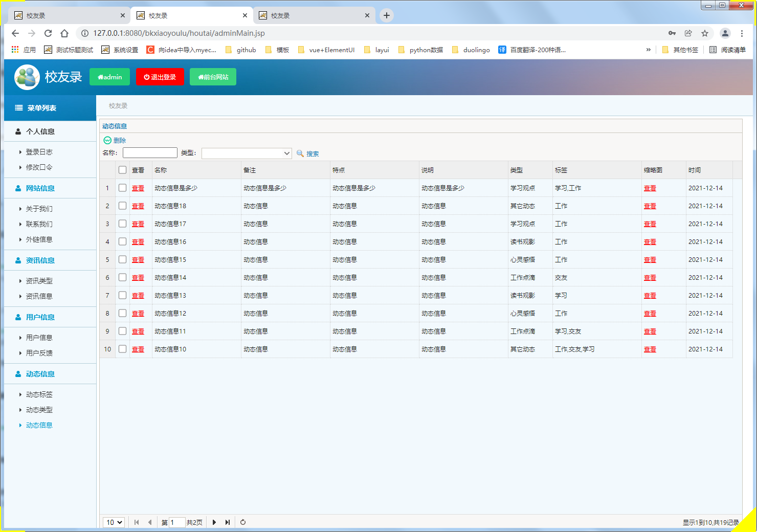
Task: Open a new browser tab
Action: pos(387,15)
